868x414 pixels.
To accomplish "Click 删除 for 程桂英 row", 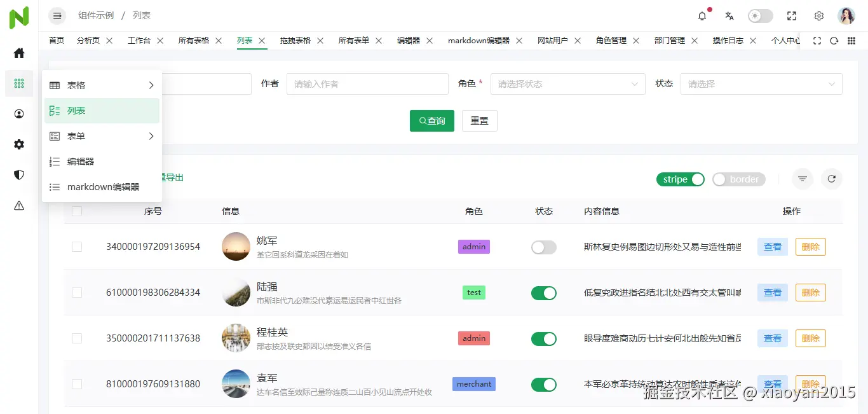I will [x=811, y=338].
